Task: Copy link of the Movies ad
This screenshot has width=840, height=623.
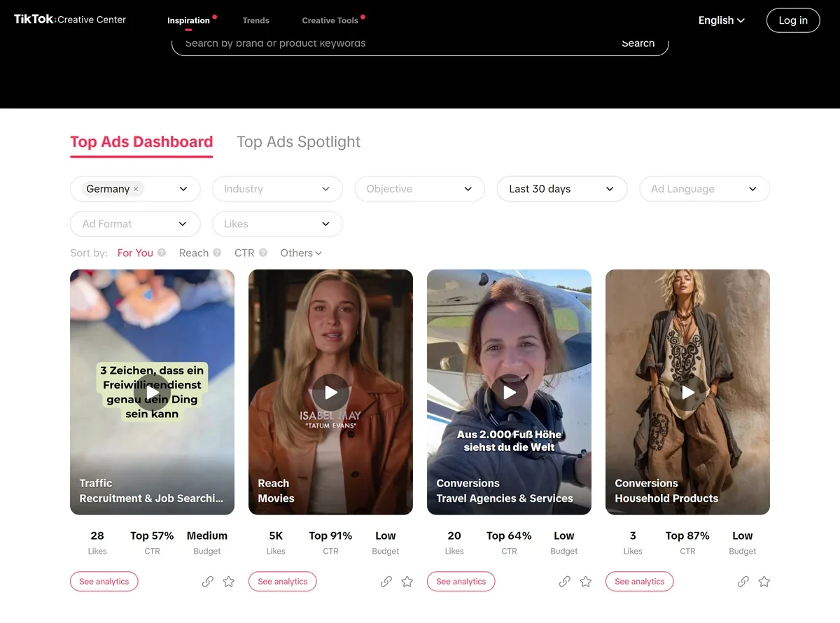Action: point(386,582)
